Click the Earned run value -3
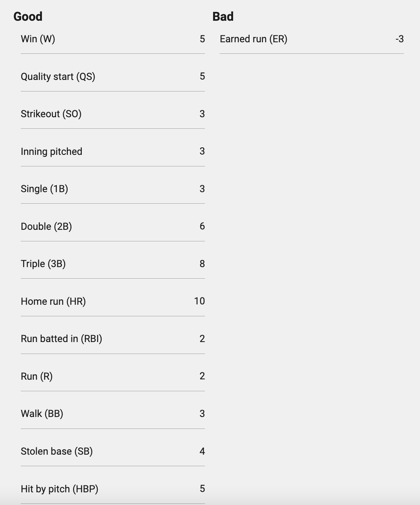The image size is (420, 505). 399,39
